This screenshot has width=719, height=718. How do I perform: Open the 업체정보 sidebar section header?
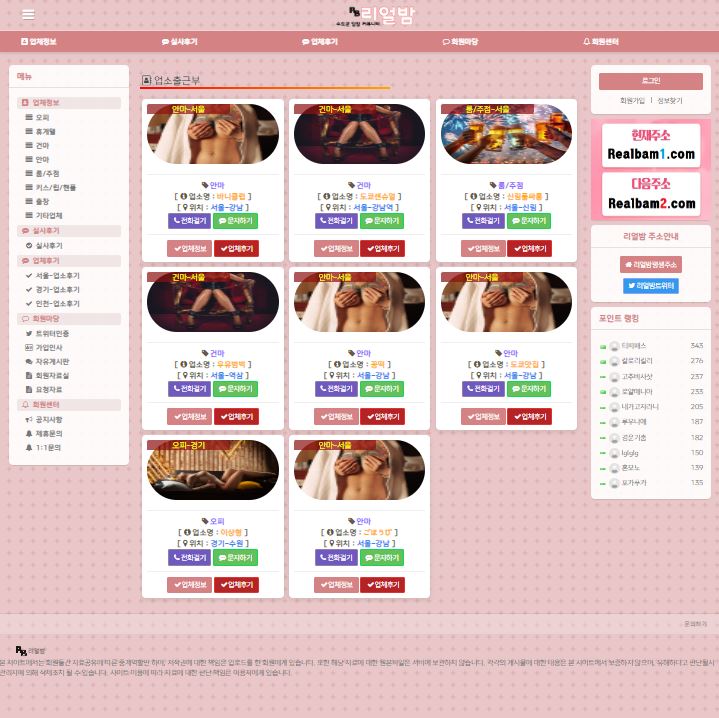pyautogui.click(x=69, y=103)
